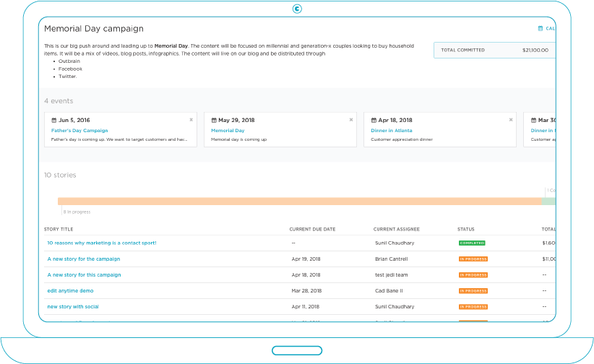Remove the Father's Day Campaign event card

click(x=191, y=120)
